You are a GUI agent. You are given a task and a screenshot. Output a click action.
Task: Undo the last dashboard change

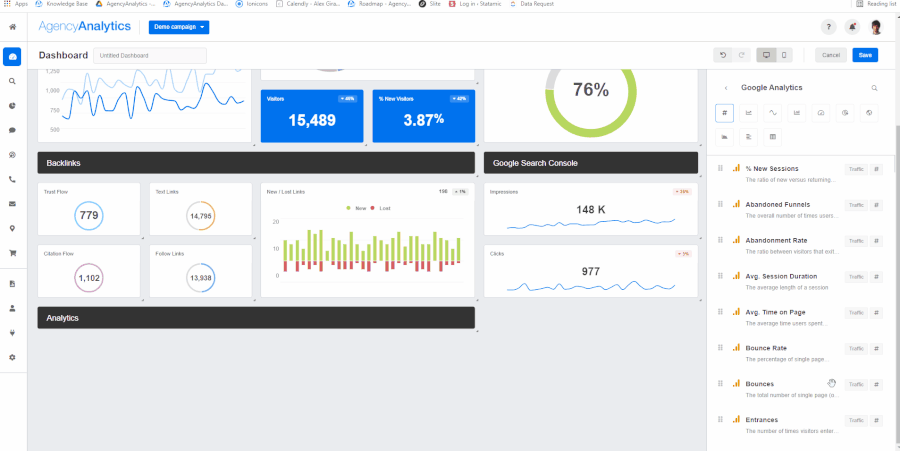click(723, 55)
